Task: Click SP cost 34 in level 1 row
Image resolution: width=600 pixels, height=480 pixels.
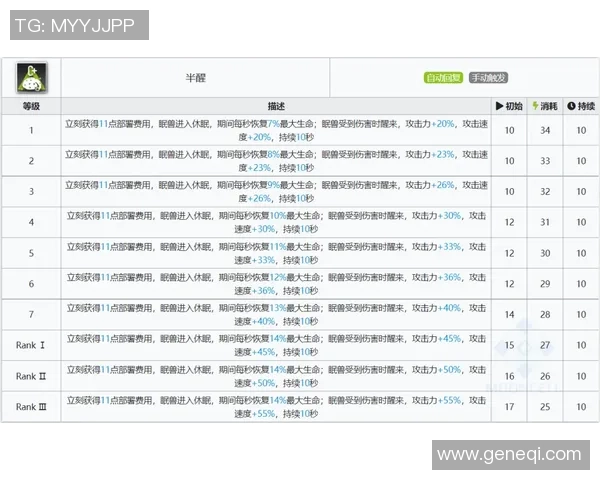Action: (545, 130)
